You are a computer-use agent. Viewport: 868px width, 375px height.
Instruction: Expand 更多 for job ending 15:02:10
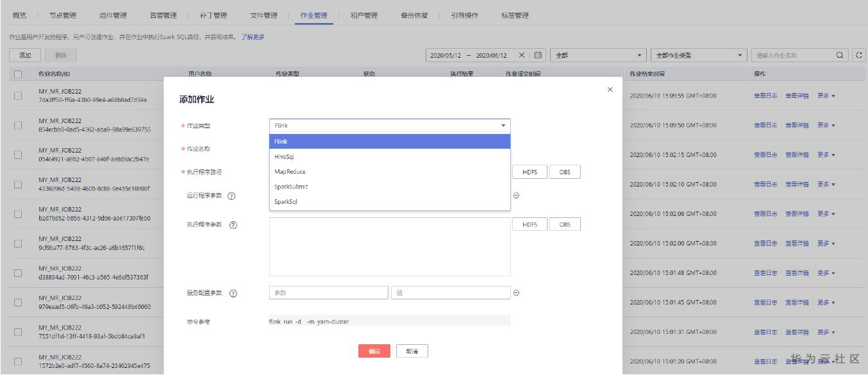point(826,185)
